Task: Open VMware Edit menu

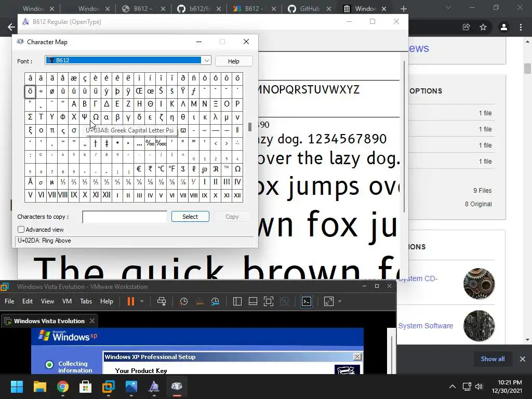Action: (28, 301)
